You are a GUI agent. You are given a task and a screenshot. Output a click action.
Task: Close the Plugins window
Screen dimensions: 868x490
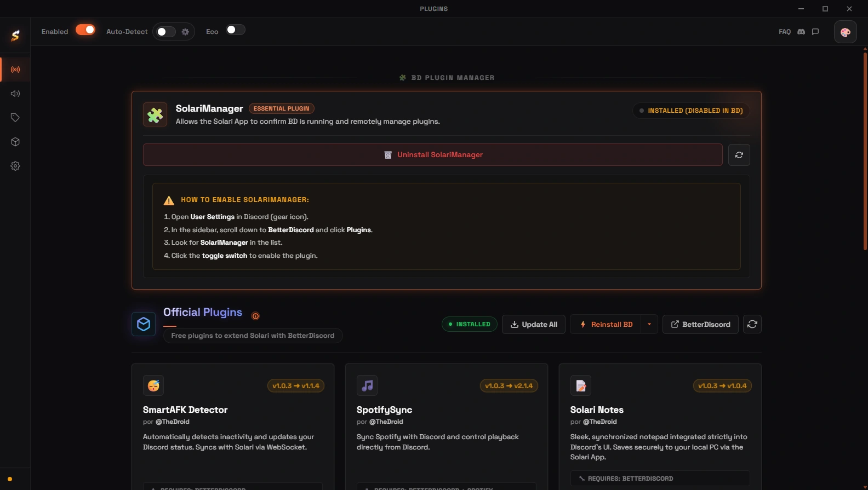[849, 9]
